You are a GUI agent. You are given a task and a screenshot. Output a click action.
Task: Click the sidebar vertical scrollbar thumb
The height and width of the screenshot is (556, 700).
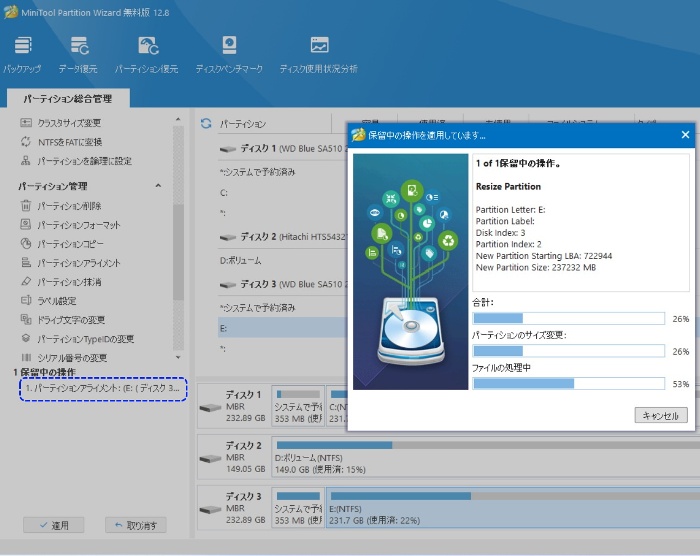(178, 252)
